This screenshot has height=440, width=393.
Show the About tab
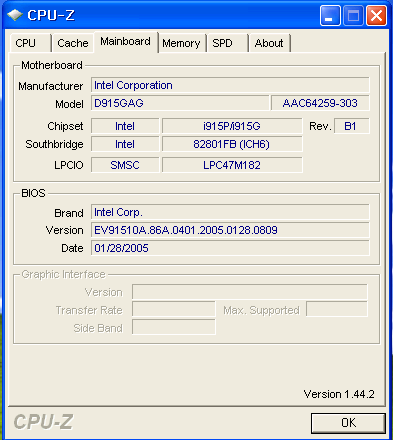[269, 43]
